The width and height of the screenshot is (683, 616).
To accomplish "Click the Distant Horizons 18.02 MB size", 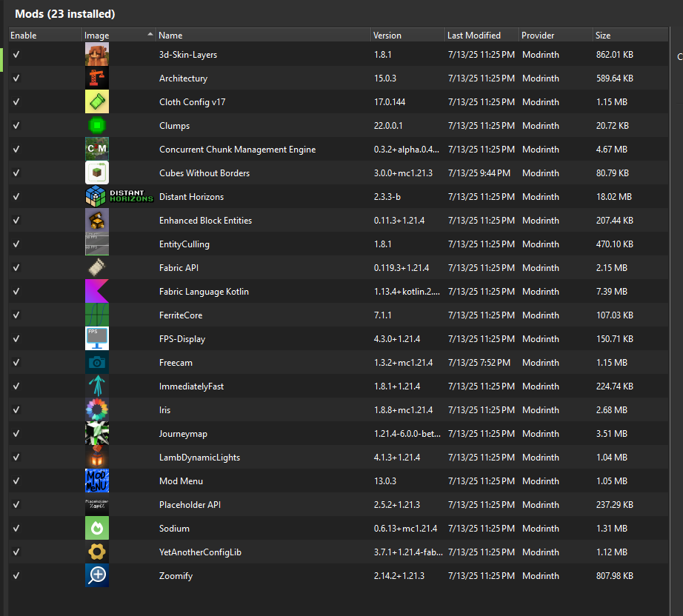I will click(x=614, y=197).
